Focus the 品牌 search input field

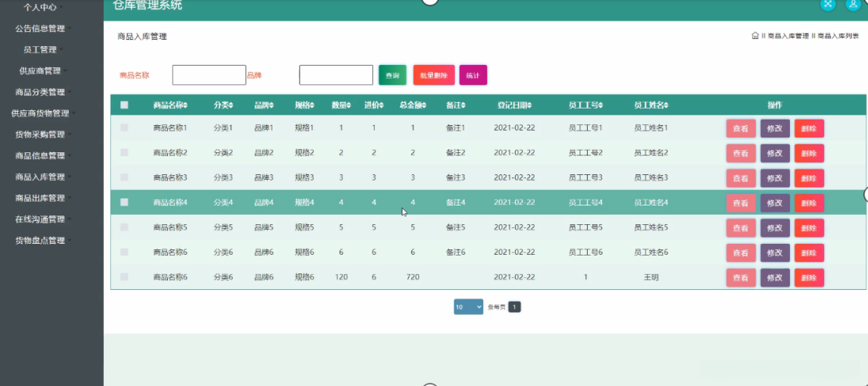pyautogui.click(x=336, y=75)
